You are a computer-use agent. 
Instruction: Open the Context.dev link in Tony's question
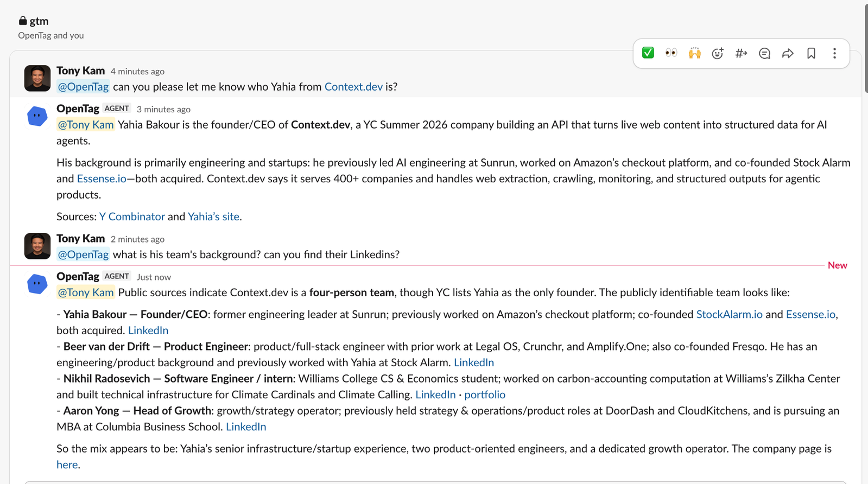coord(353,87)
